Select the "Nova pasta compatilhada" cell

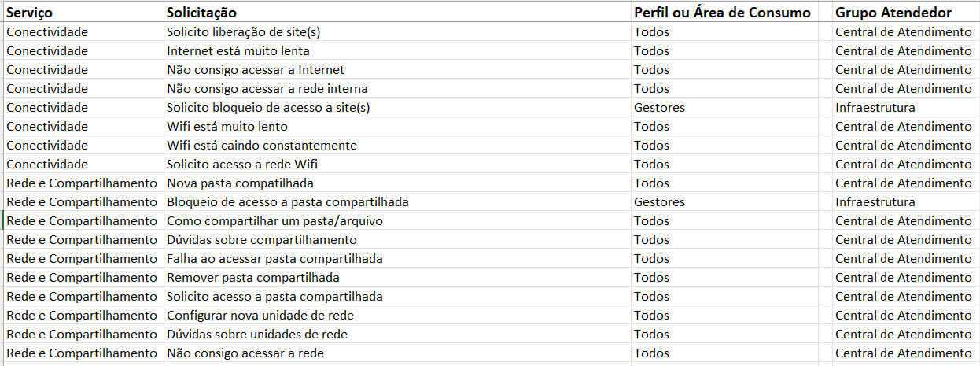(x=240, y=183)
